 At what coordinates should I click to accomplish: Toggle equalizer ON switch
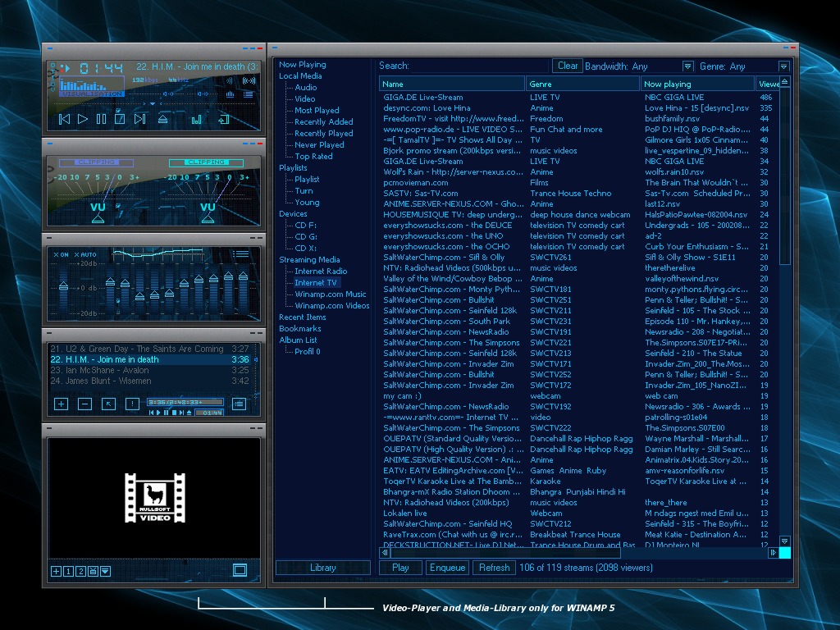click(x=61, y=254)
